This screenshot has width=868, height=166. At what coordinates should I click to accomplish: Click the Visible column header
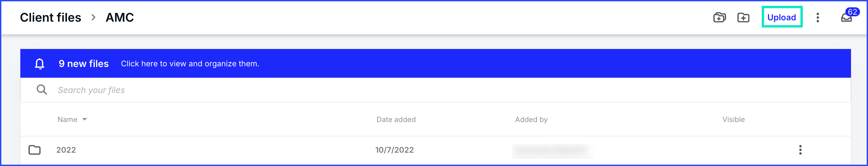coord(733,119)
